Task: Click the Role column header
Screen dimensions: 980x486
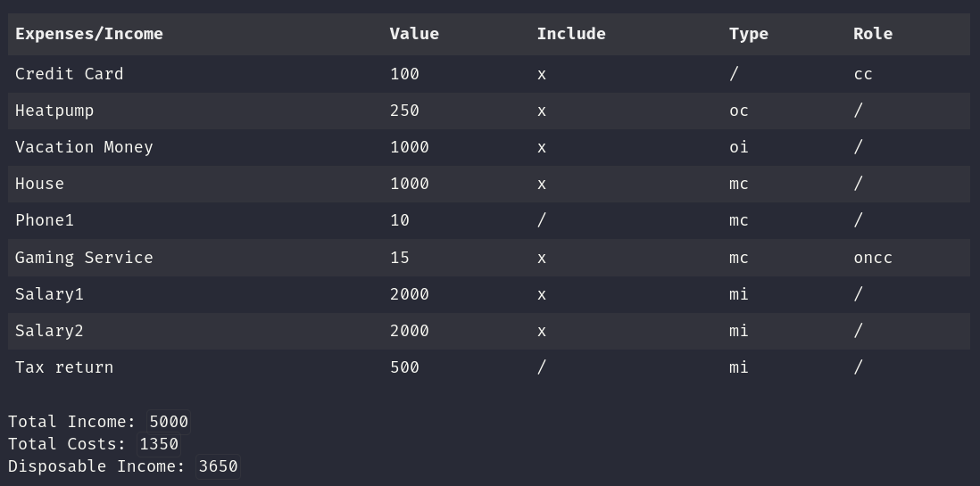Action: tap(873, 34)
